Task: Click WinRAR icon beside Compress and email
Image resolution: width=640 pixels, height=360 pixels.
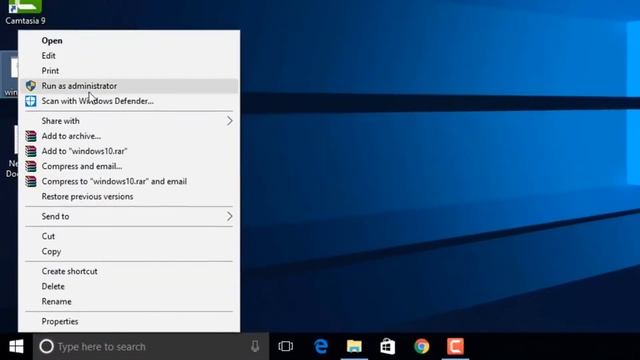Action: pos(31,166)
